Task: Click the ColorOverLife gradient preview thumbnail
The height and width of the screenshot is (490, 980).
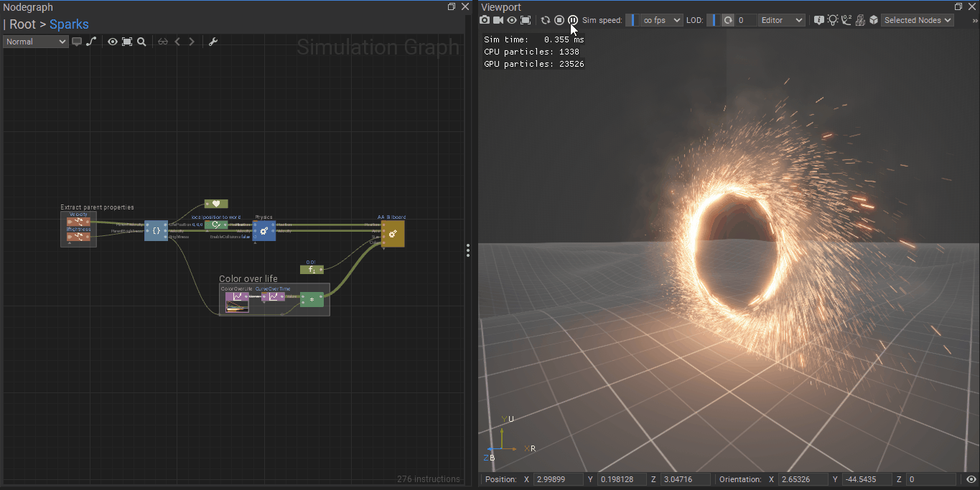Action: point(237,307)
